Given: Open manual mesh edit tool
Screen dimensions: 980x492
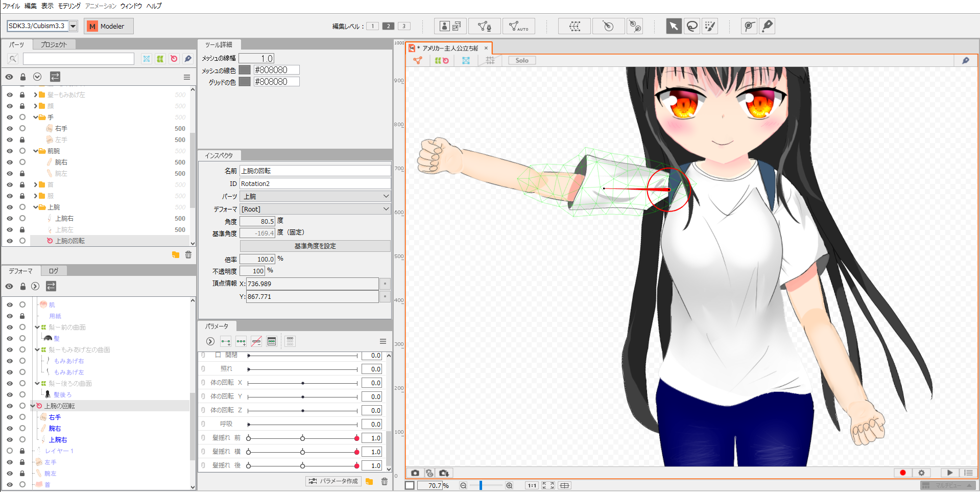Looking at the screenshot, I should [x=484, y=26].
